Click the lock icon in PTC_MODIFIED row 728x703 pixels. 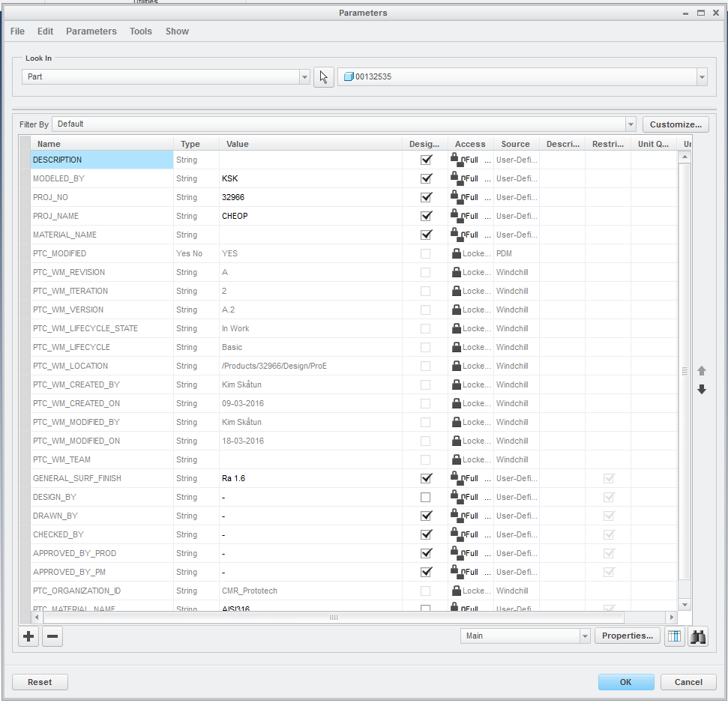(457, 253)
